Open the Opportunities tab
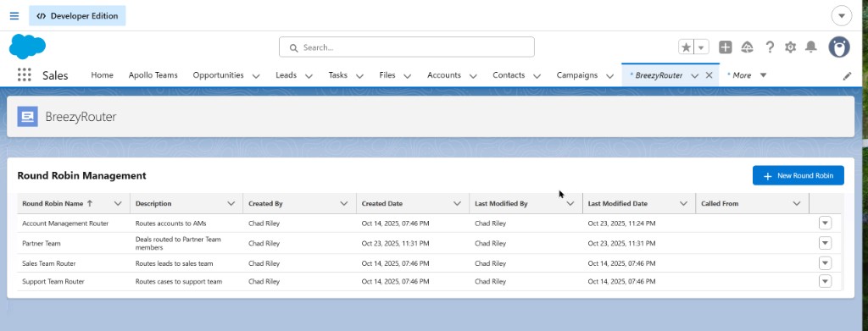Viewport: 868px width, 331px height. pyautogui.click(x=218, y=75)
